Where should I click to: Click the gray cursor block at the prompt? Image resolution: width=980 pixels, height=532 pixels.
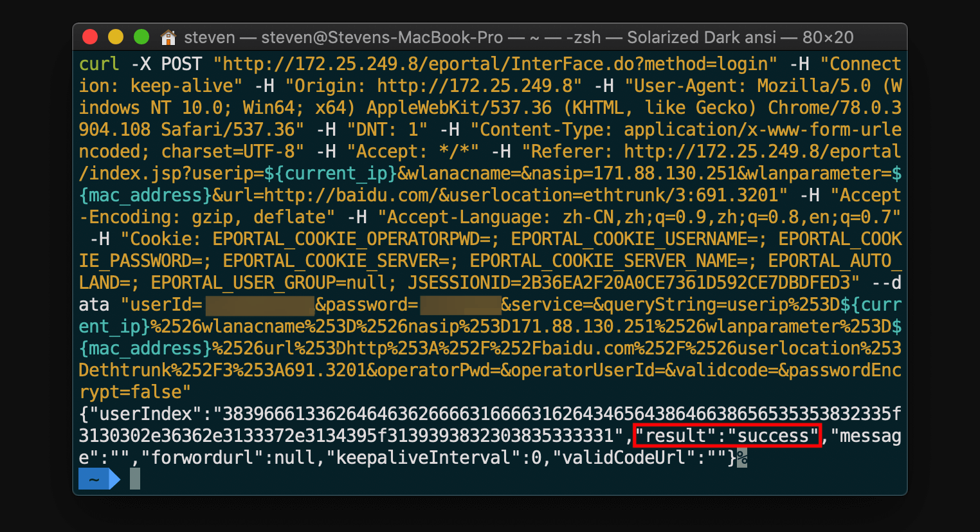pyautogui.click(x=135, y=479)
